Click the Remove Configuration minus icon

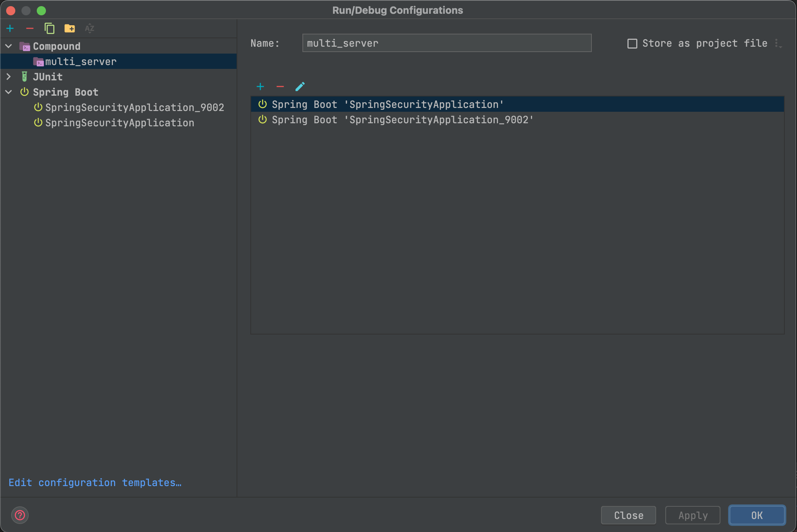tap(30, 28)
